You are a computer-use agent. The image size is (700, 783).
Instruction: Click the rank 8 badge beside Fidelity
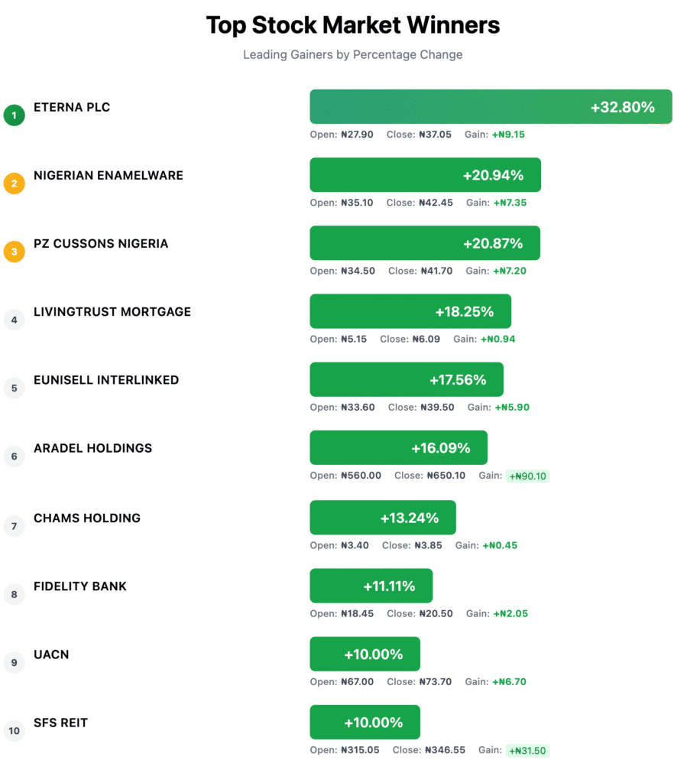click(x=14, y=594)
